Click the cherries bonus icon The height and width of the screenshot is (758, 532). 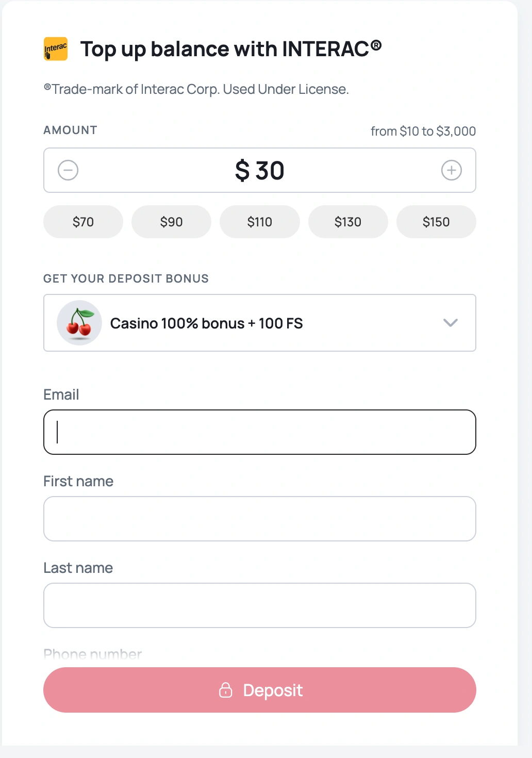coord(79,323)
